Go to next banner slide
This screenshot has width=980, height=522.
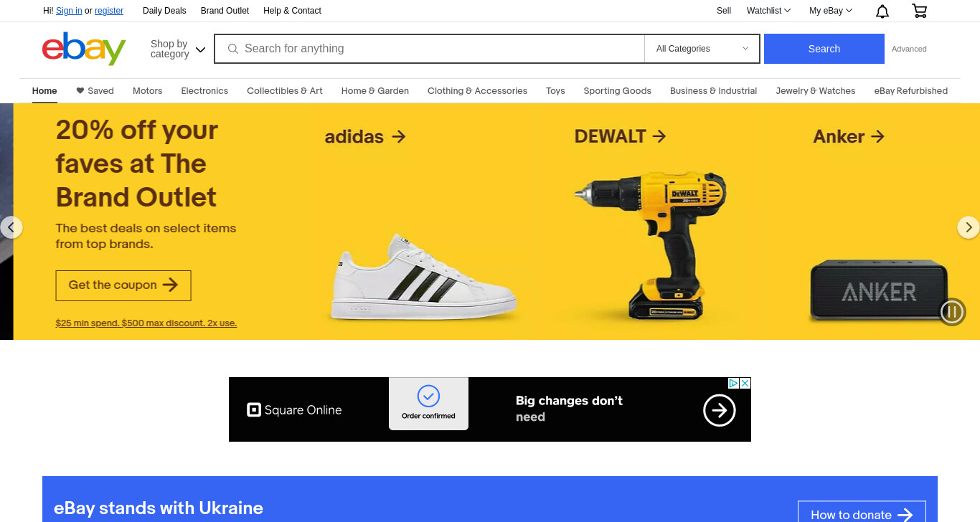click(969, 227)
